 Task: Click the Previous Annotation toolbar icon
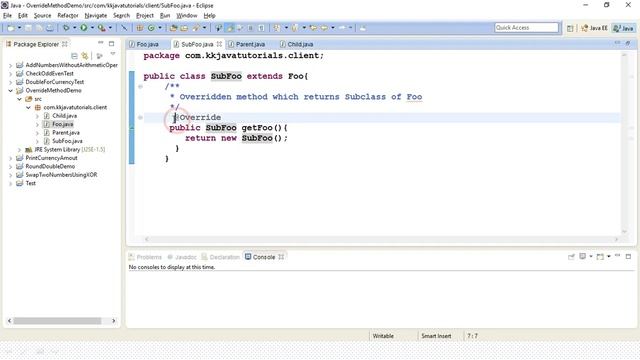click(295, 28)
